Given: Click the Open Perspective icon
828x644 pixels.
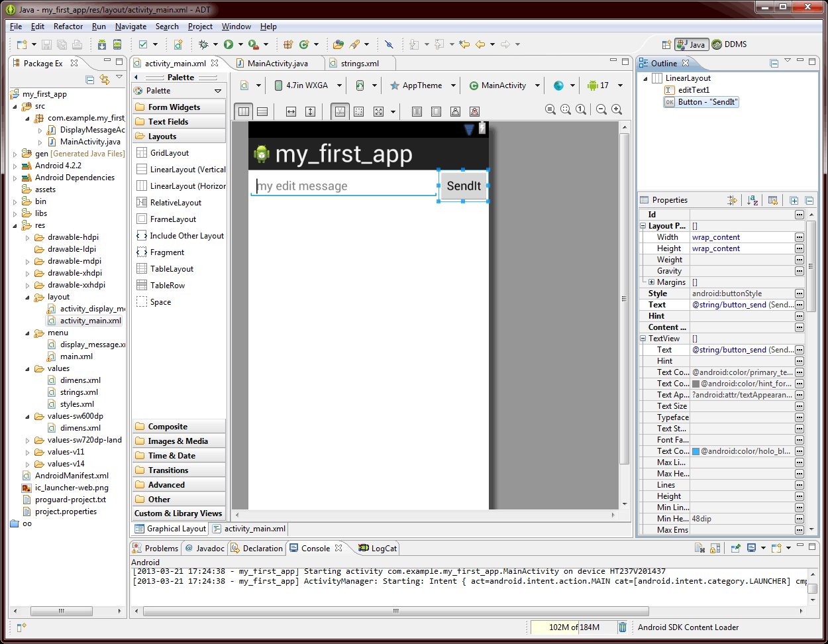Looking at the screenshot, I should (x=666, y=44).
